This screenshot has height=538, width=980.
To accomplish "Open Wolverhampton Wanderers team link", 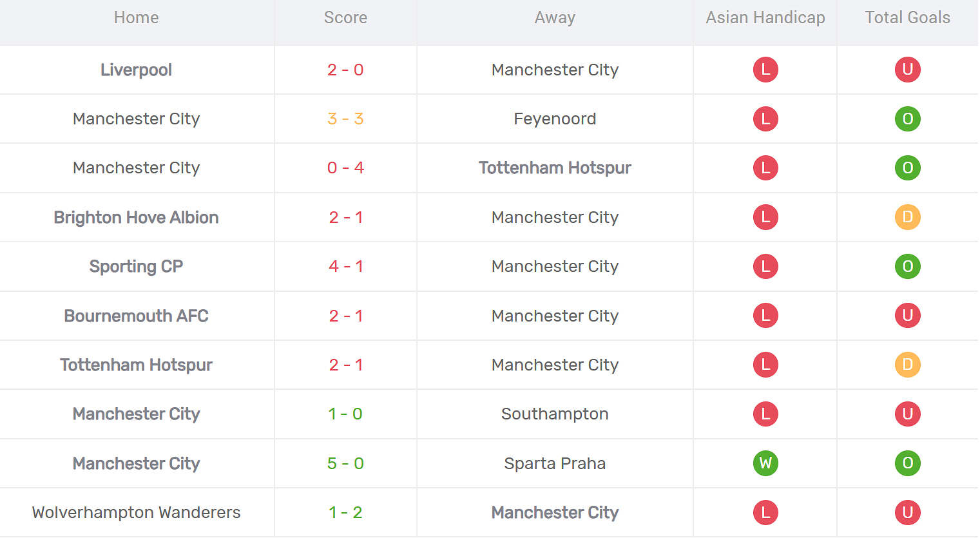I will (x=136, y=512).
